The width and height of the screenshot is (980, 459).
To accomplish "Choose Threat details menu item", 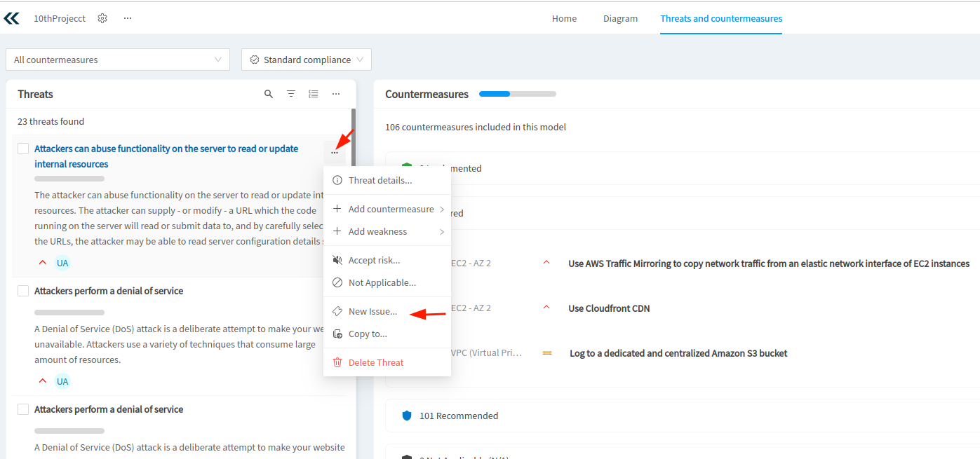I will coord(387,180).
